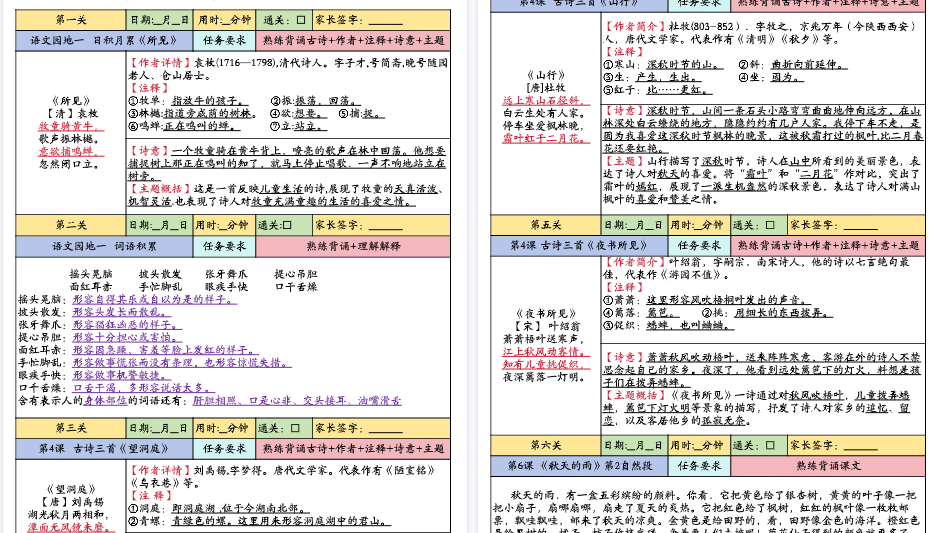Image resolution: width=936 pixels, height=533 pixels.
Task: Click the poem line 忽然闭口立
Action: [71, 164]
